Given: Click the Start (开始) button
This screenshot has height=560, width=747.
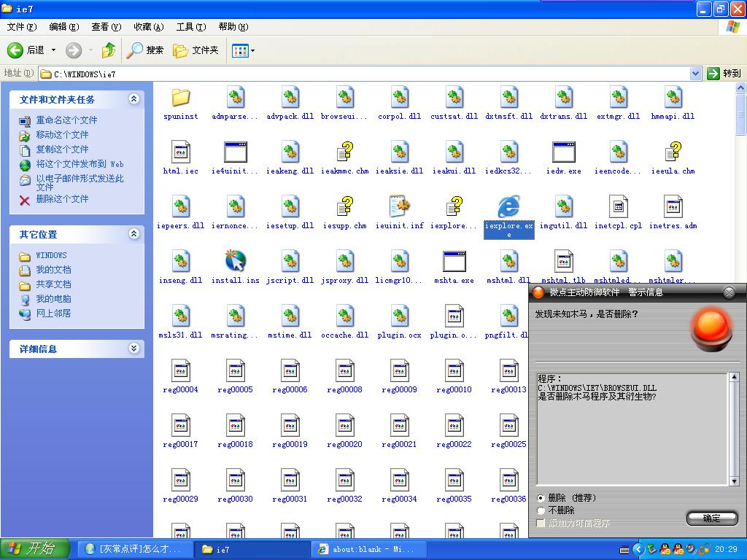Looking at the screenshot, I should pyautogui.click(x=36, y=549).
